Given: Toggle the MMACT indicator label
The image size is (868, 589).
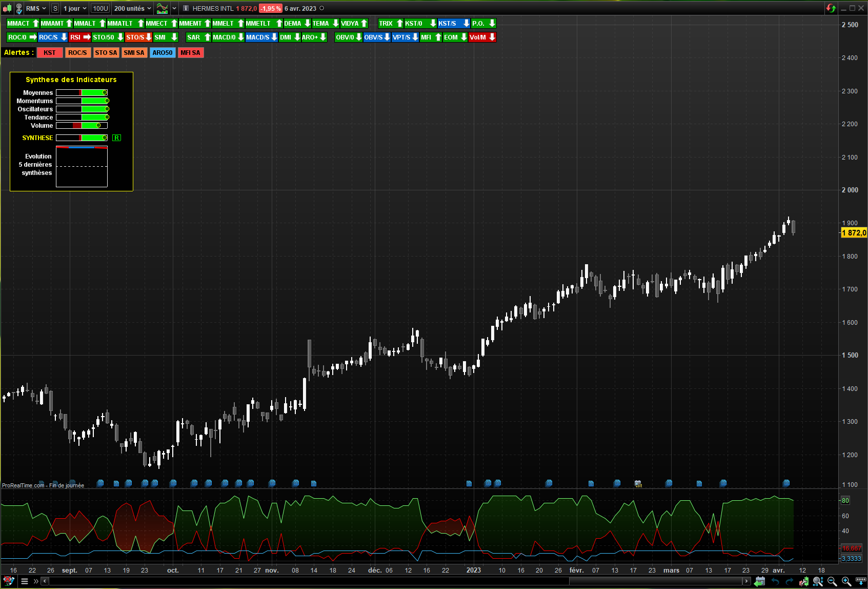Looking at the screenshot, I should [23, 23].
